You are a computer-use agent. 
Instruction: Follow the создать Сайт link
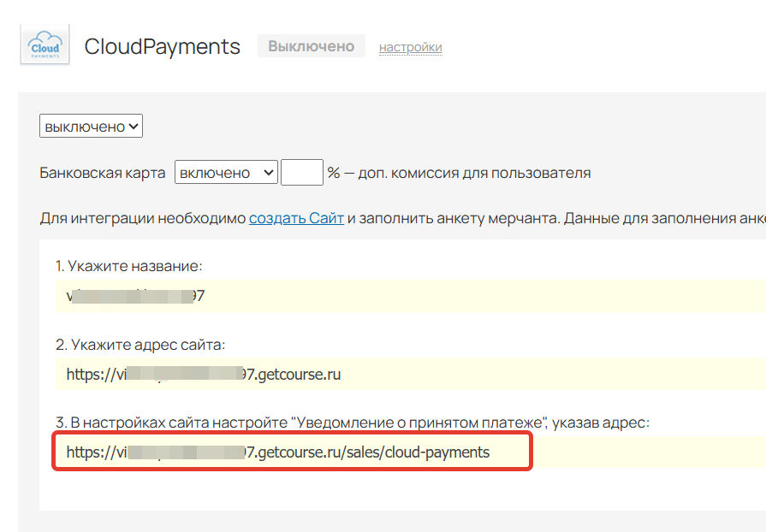click(296, 218)
